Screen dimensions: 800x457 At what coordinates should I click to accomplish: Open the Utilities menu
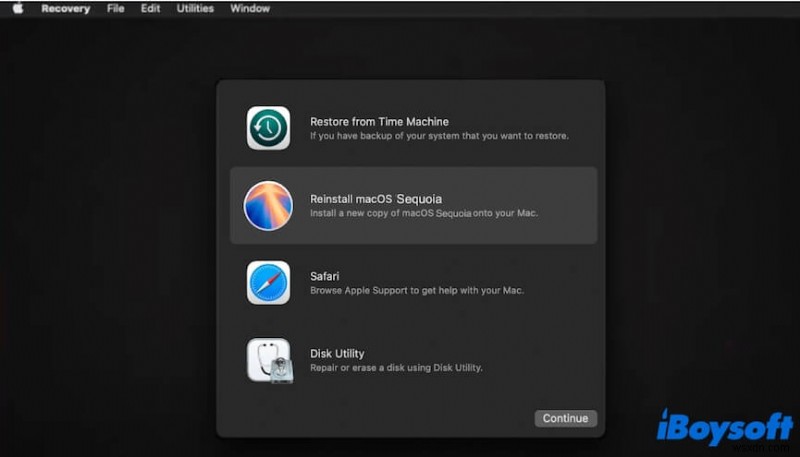coord(195,8)
